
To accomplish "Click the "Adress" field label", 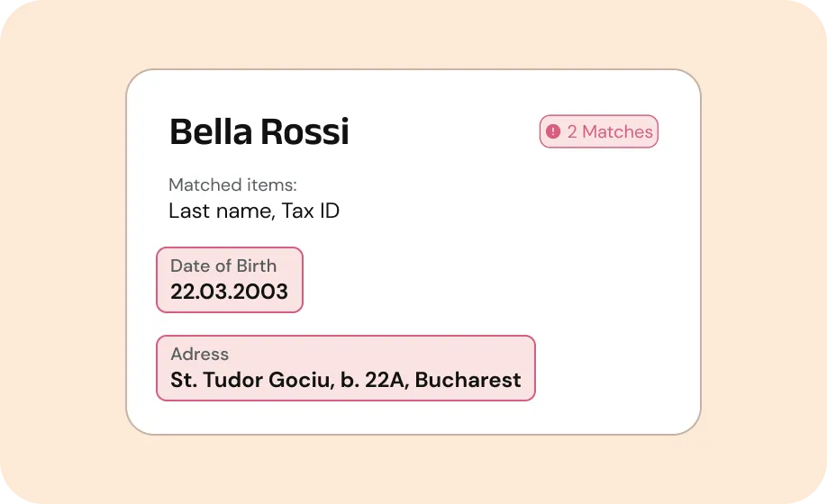I will click(x=199, y=354).
